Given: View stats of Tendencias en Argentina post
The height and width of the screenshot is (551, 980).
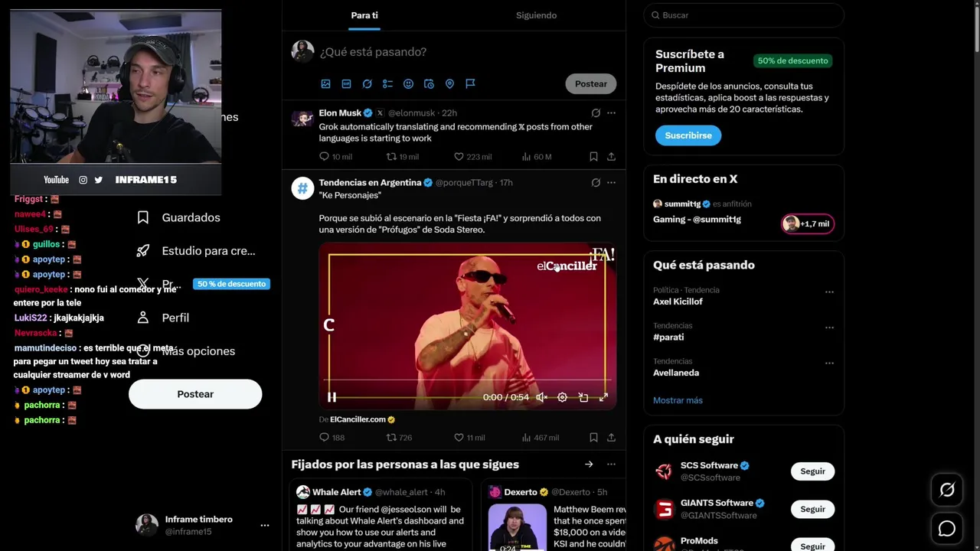Looking at the screenshot, I should click(540, 437).
